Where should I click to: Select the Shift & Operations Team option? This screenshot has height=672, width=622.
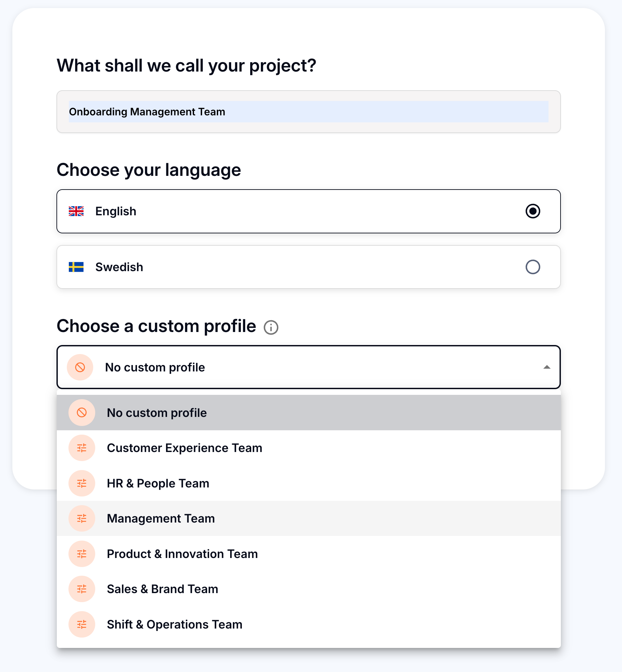coord(174,625)
